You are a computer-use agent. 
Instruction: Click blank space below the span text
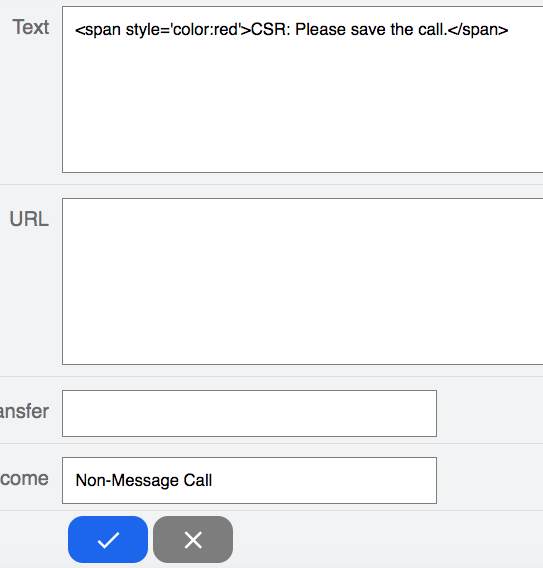pos(302,105)
